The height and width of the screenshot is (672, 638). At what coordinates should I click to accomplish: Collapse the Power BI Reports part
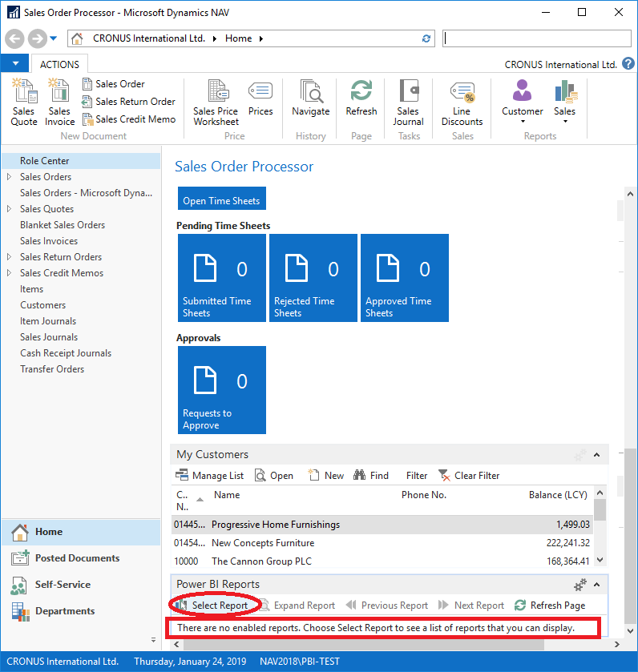(x=596, y=585)
